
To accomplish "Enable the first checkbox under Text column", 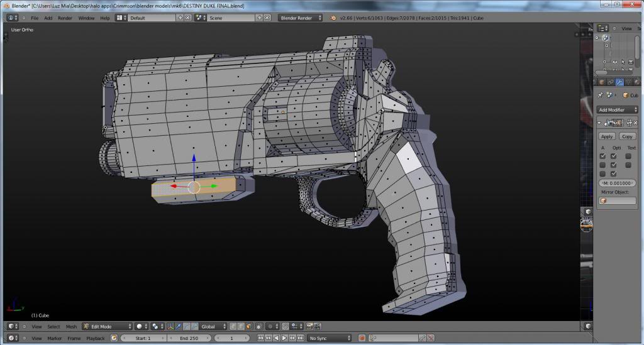I will click(x=628, y=156).
